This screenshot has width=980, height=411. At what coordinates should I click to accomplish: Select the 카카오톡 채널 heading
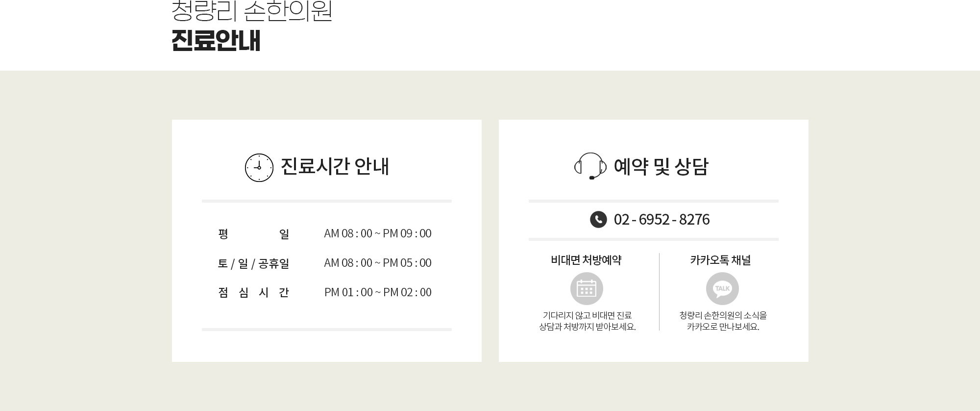point(720,260)
